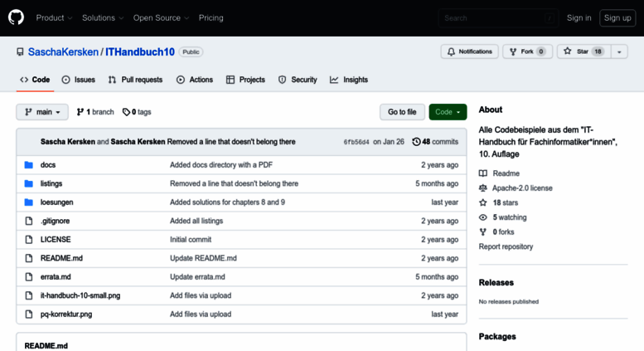
Task: Click the Apache-2.0 license scale icon
Action: 483,188
